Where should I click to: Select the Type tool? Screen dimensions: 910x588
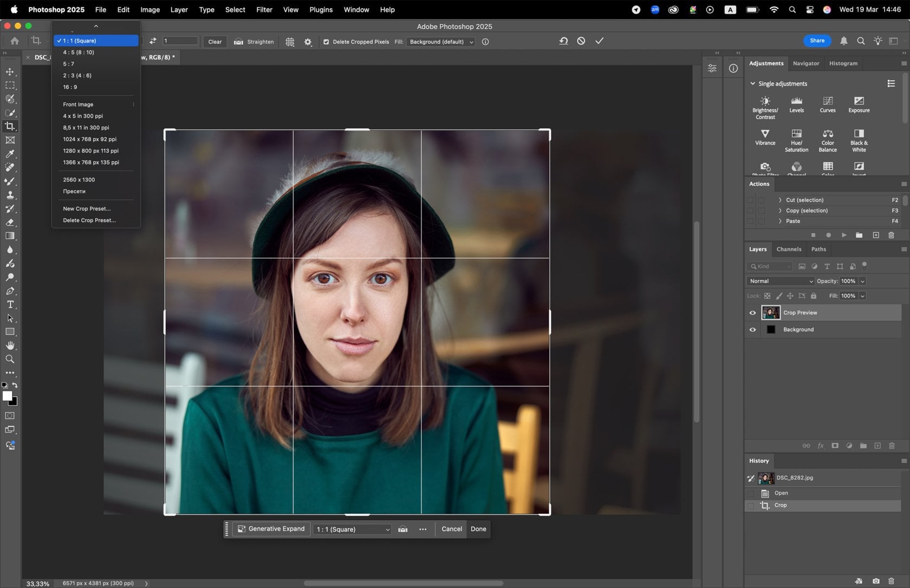coord(10,304)
